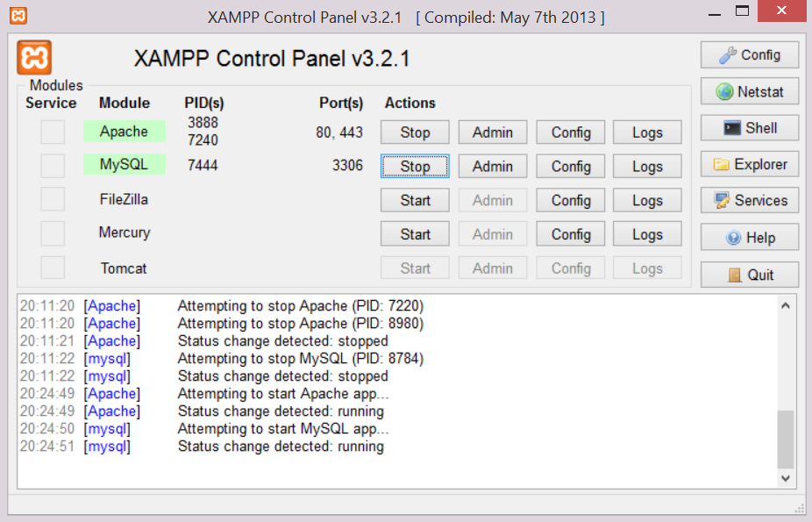Open the Shell terminal icon button

750,128
